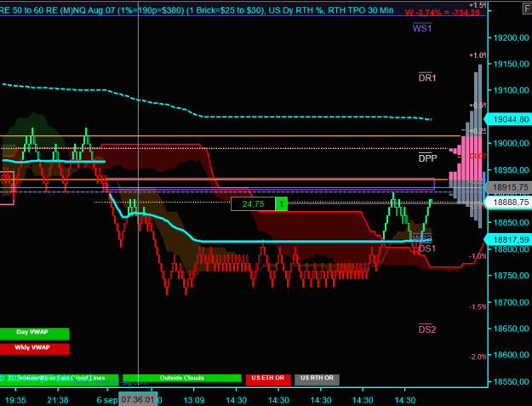The width and height of the screenshot is (532, 406).
Task: Click the 19000,00 price axis label
Action: tap(511, 143)
